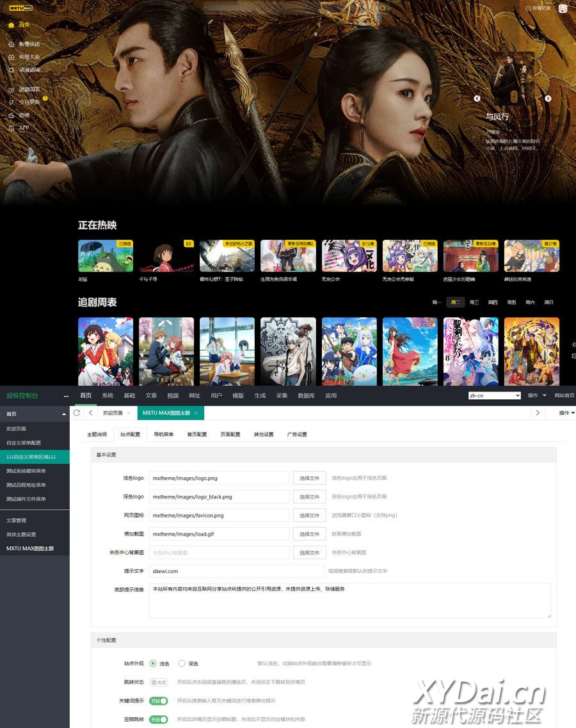Open the watch history clock icon
This screenshot has width=576, height=728.
coord(528,8)
